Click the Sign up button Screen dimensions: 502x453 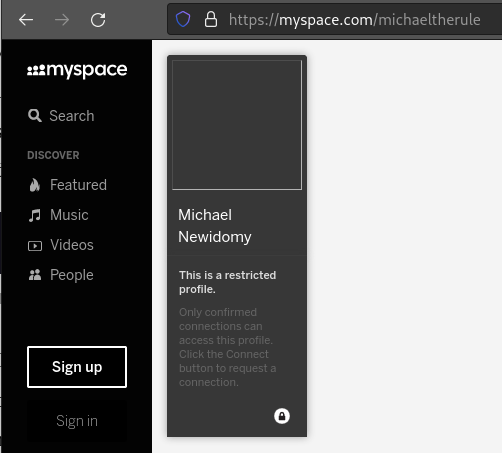(77, 367)
